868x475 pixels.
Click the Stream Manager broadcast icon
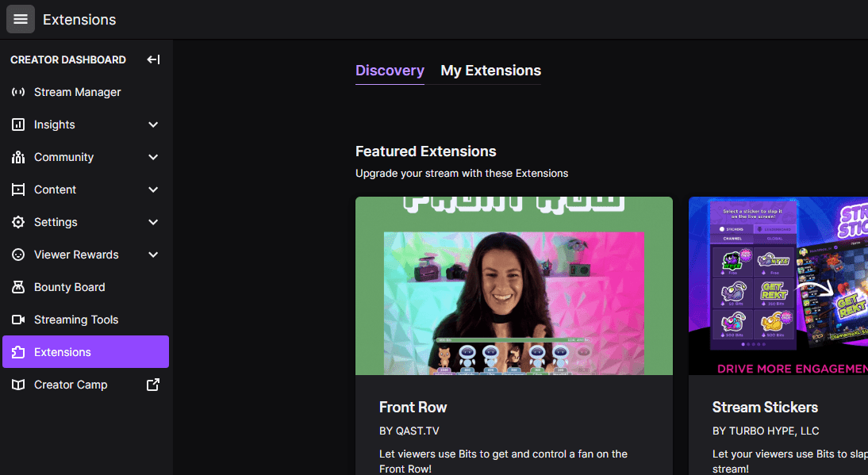17,92
